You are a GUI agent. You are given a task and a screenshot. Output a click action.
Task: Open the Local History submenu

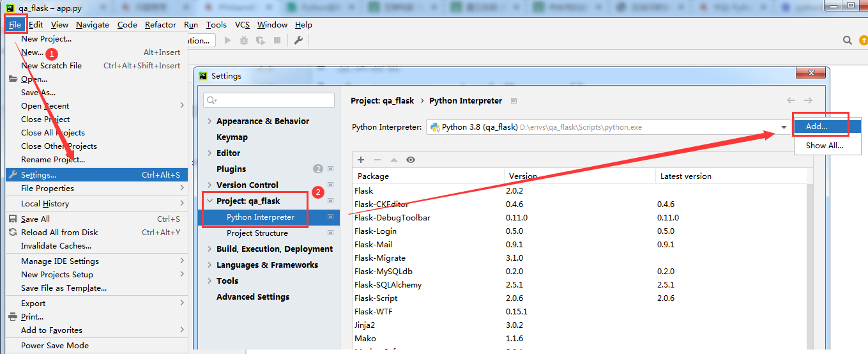[x=96, y=203]
